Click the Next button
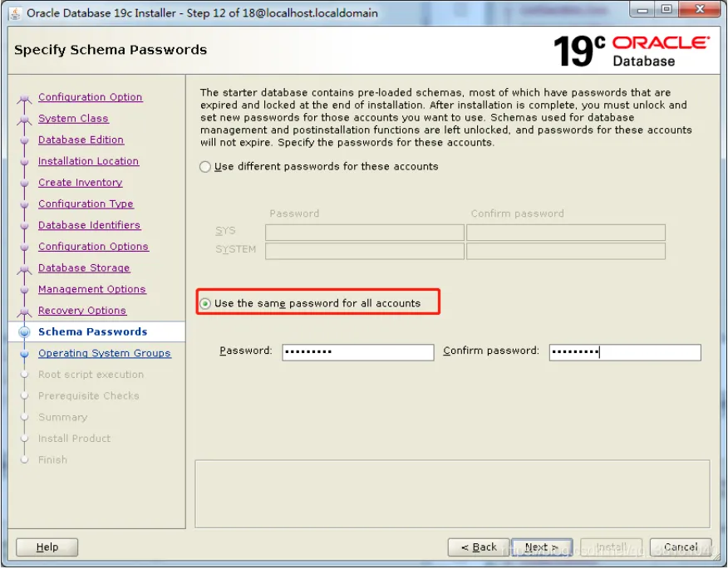 click(x=541, y=547)
